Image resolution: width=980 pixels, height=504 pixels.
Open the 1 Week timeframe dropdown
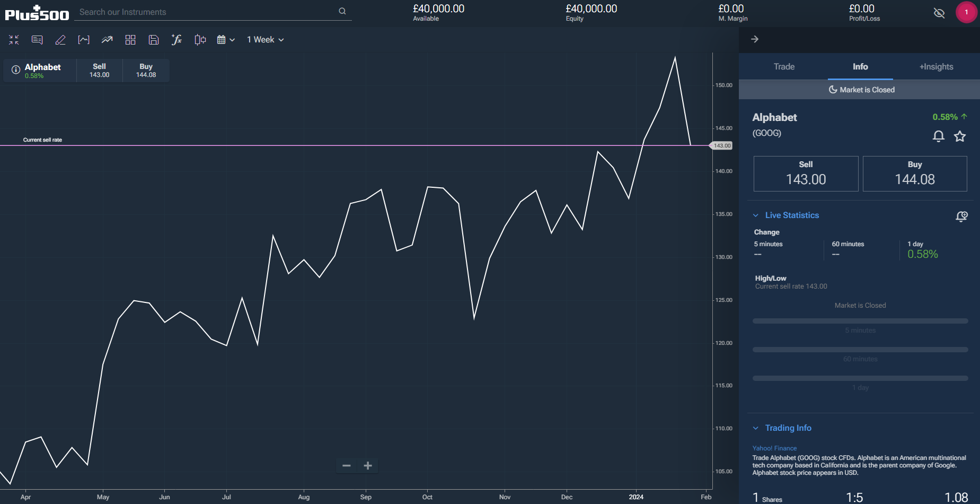click(265, 40)
